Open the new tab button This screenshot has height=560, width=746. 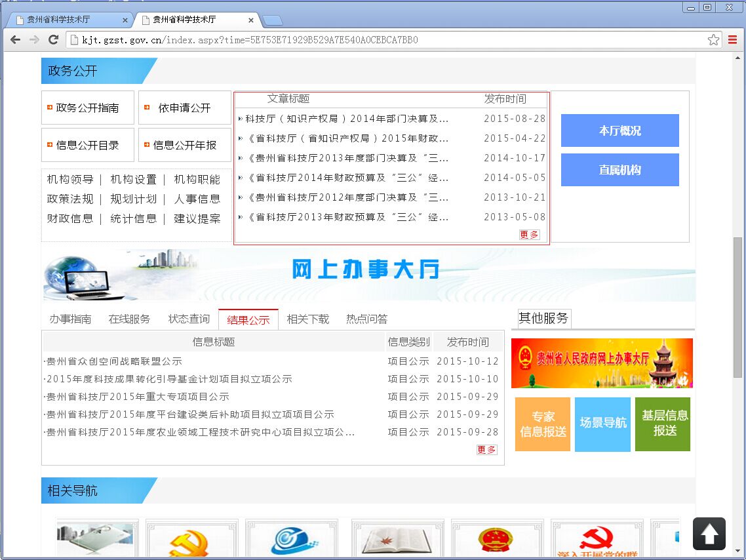[272, 20]
